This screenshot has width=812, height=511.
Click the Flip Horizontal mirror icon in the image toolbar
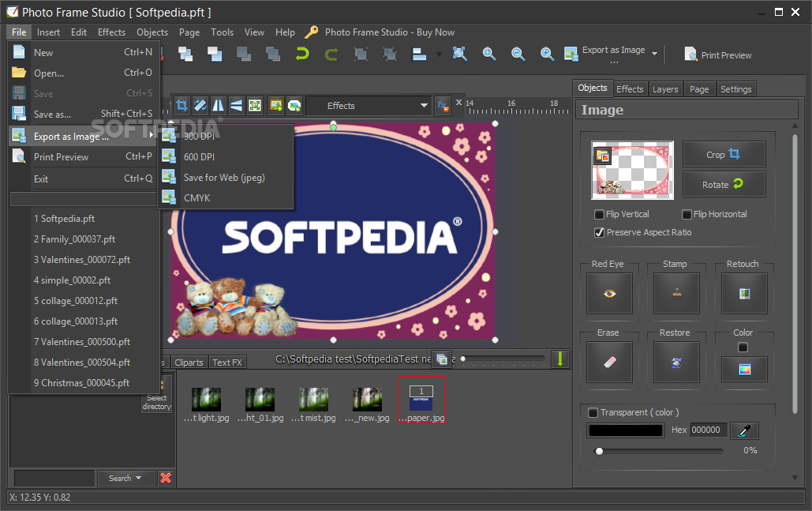pyautogui.click(x=218, y=106)
